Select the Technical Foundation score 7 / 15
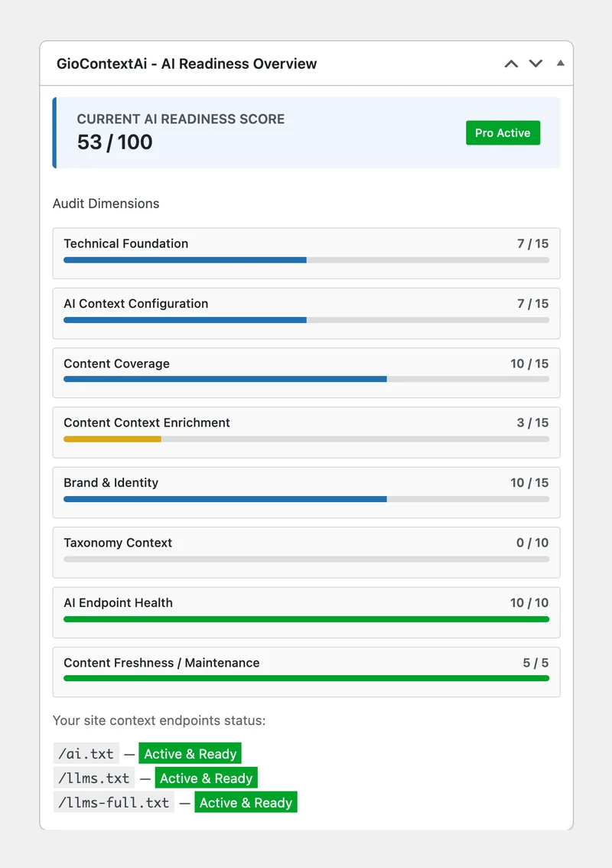 tap(533, 243)
